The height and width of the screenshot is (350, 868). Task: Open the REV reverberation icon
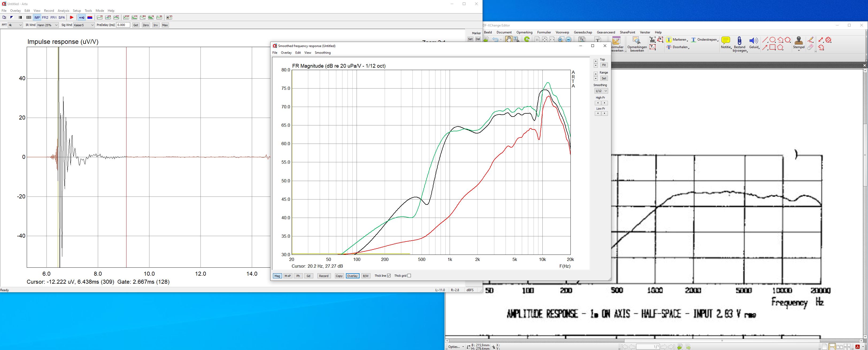(x=143, y=18)
